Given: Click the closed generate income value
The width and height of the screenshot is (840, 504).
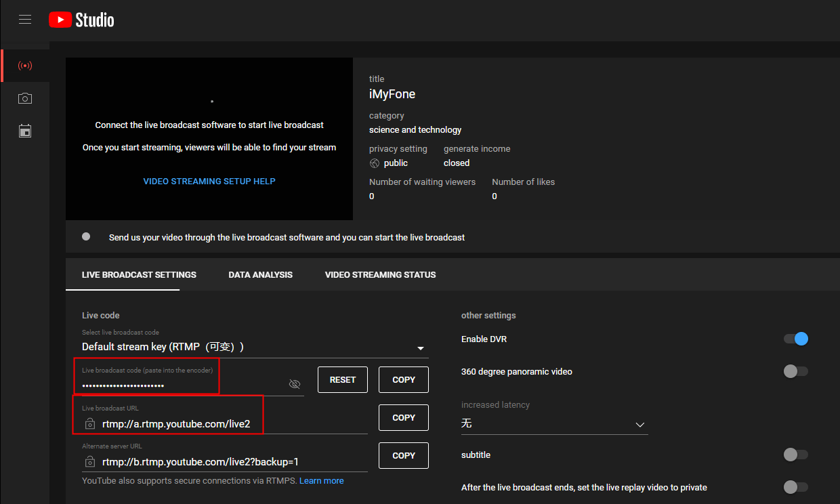Looking at the screenshot, I should click(x=457, y=163).
